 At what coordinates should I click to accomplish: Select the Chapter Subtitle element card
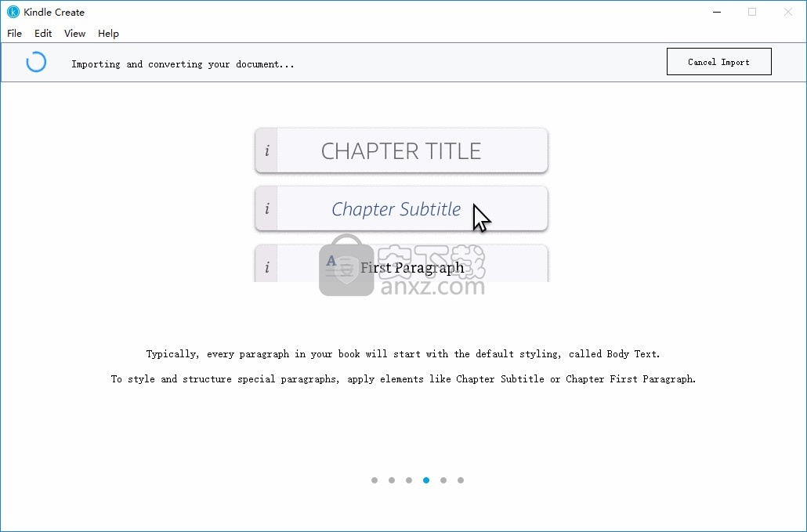click(401, 209)
